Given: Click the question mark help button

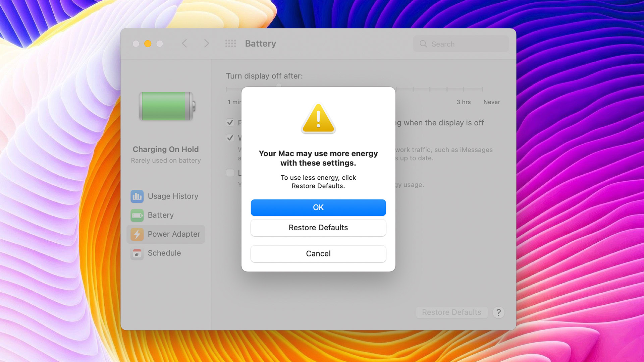Looking at the screenshot, I should coord(498,312).
